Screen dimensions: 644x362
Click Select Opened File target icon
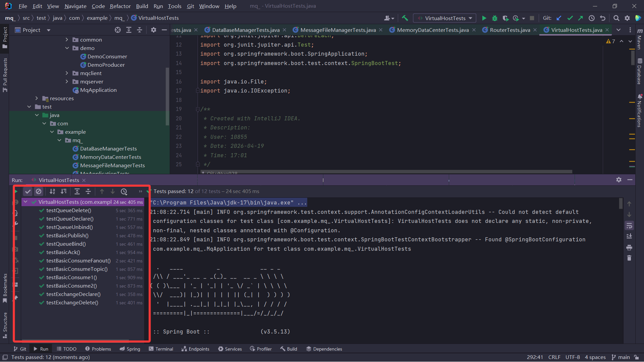[x=118, y=30]
